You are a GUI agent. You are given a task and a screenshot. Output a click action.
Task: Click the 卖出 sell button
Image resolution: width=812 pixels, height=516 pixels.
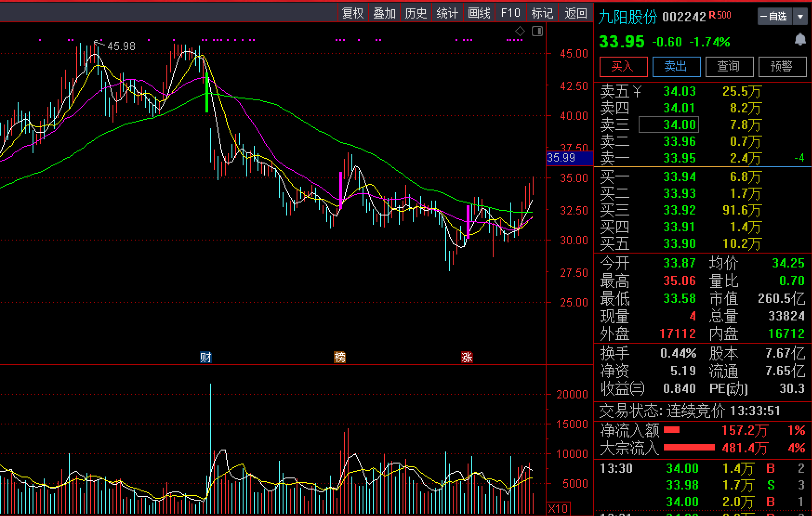click(x=676, y=67)
